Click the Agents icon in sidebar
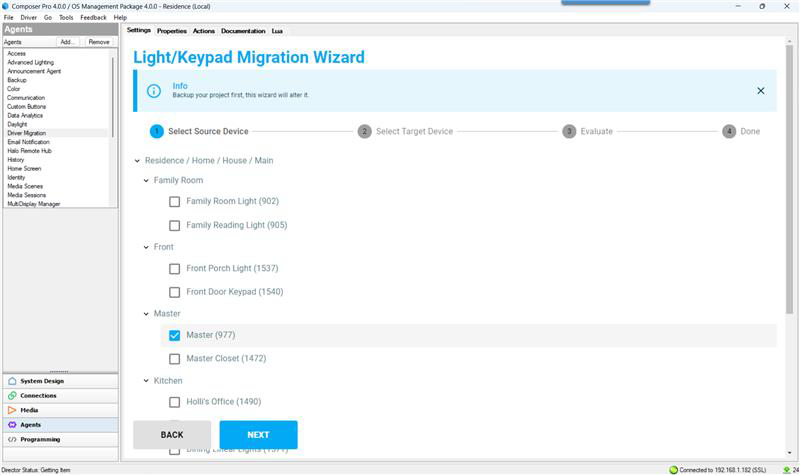 coord(12,424)
